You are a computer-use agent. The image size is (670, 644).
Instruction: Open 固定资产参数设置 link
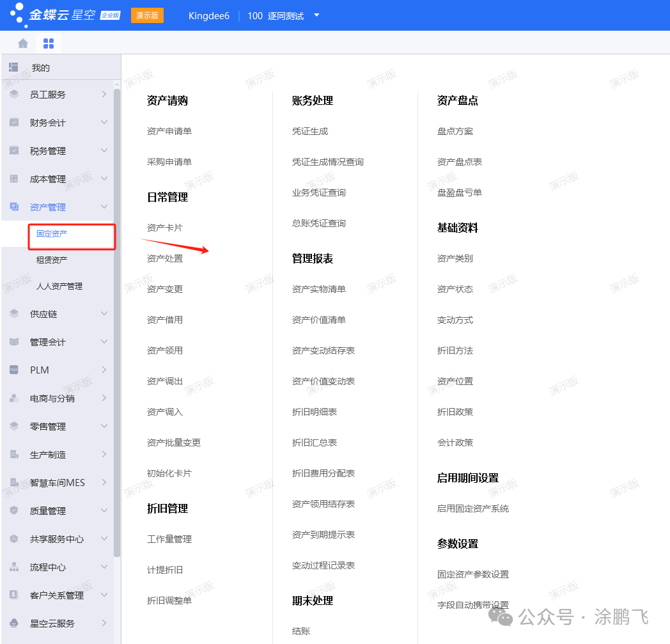473,574
